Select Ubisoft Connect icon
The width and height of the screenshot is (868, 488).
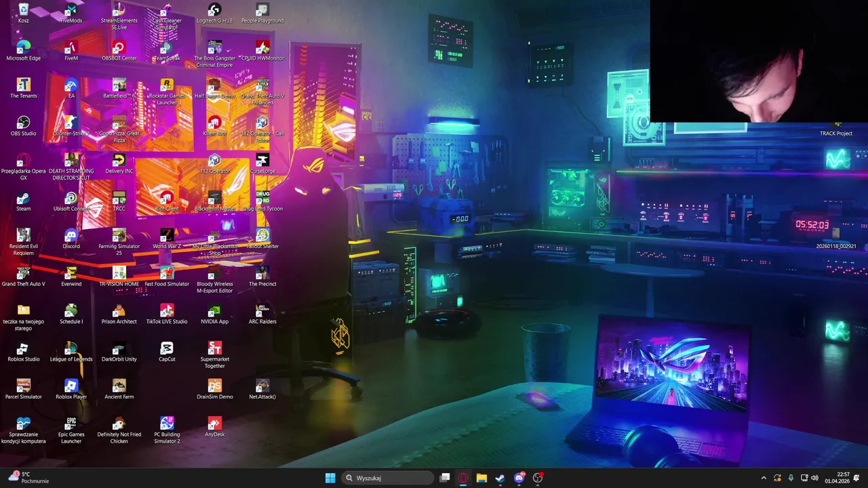[71, 201]
